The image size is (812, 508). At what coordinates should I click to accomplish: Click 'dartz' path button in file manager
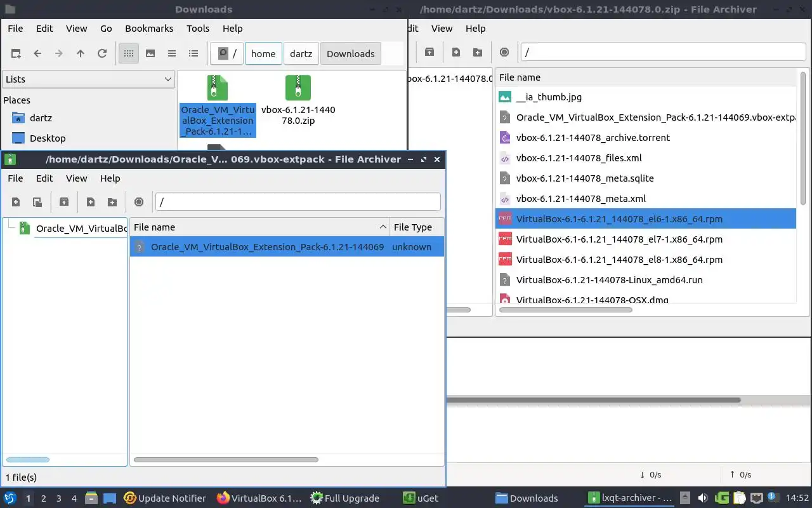[x=301, y=54]
